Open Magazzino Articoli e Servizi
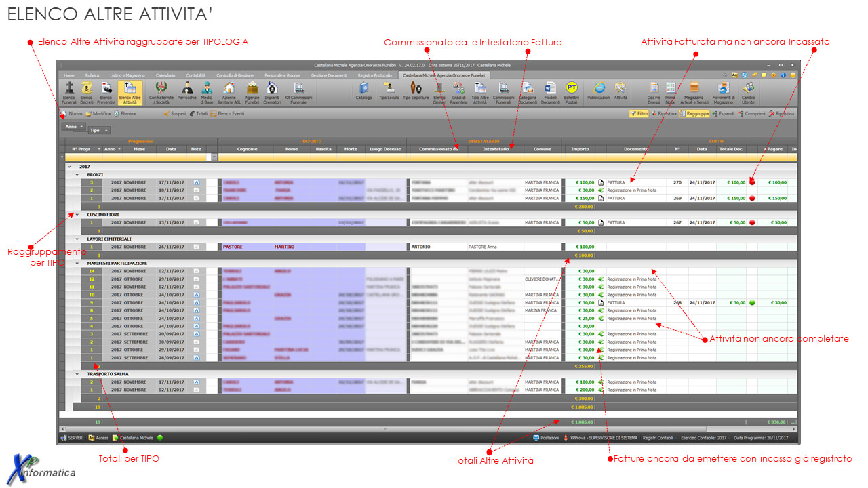 pos(694,93)
